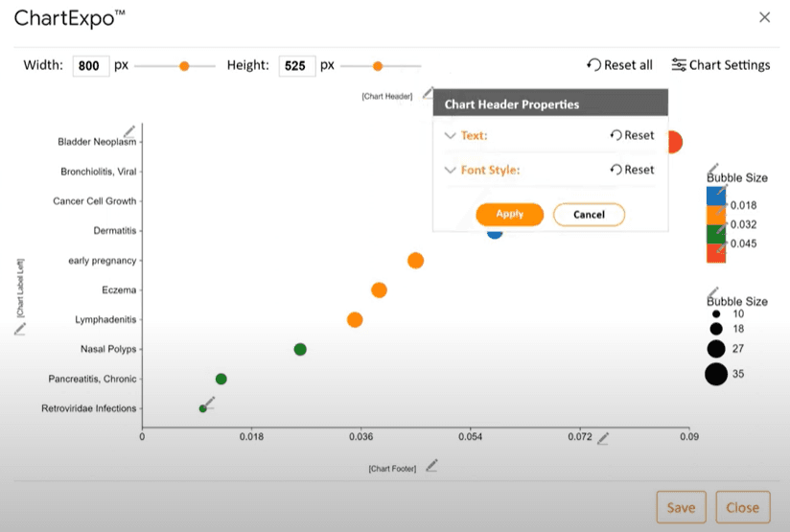Click the edit pencil near the 0.072 axis tick
Image resolution: width=790 pixels, height=532 pixels.
click(x=603, y=439)
